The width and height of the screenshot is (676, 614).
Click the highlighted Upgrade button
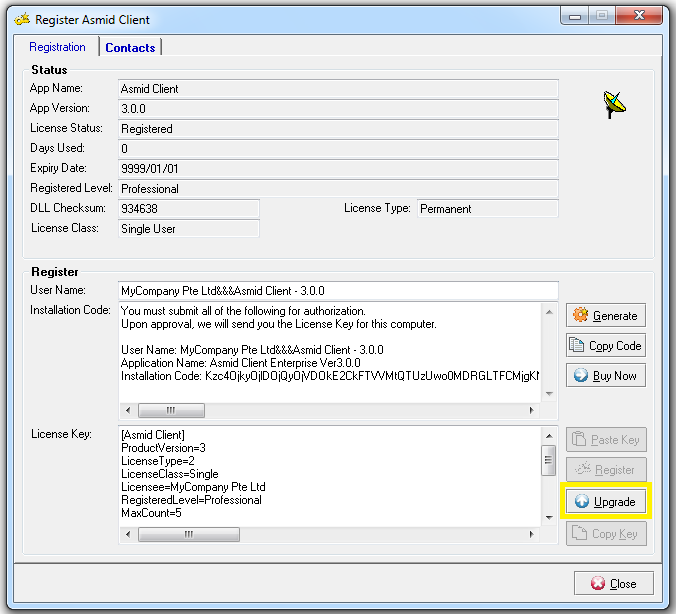tap(605, 501)
